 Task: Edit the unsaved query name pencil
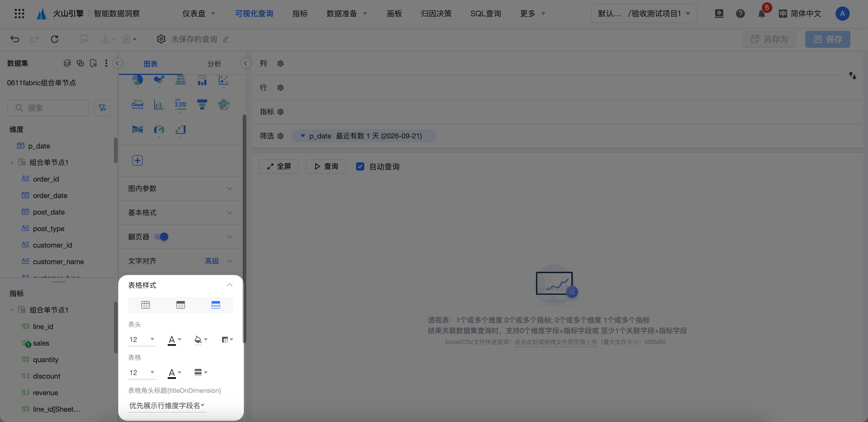[226, 40]
